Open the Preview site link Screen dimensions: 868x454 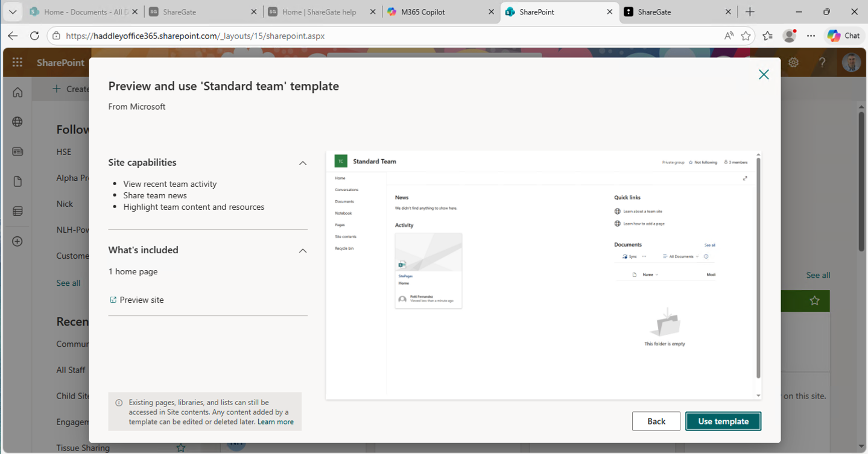[x=136, y=300]
